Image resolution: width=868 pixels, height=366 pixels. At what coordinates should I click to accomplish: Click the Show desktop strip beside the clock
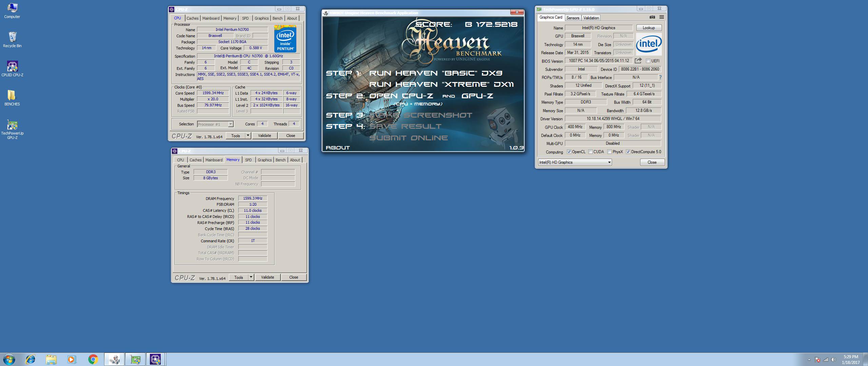coord(866,359)
